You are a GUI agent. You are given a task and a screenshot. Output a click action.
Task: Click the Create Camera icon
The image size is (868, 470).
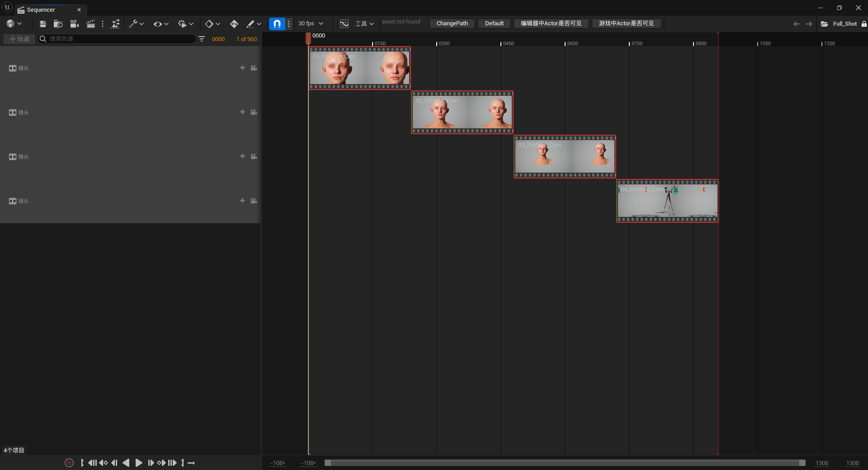click(74, 24)
